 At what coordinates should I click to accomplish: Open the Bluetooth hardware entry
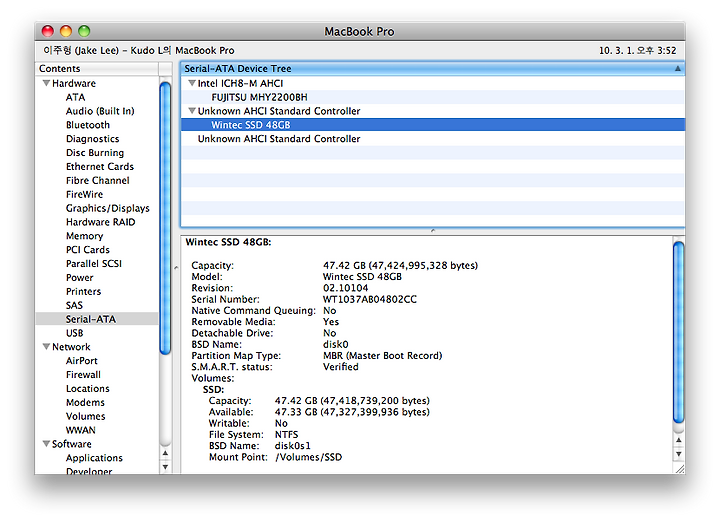88,125
